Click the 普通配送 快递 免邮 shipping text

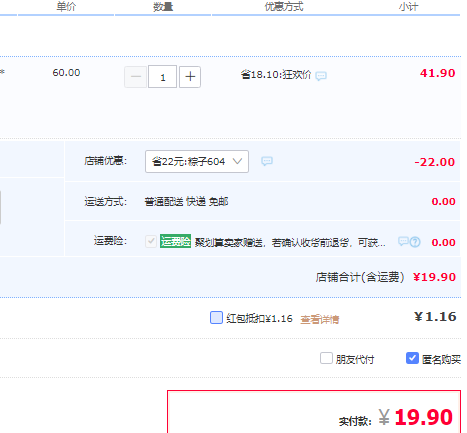point(186,202)
